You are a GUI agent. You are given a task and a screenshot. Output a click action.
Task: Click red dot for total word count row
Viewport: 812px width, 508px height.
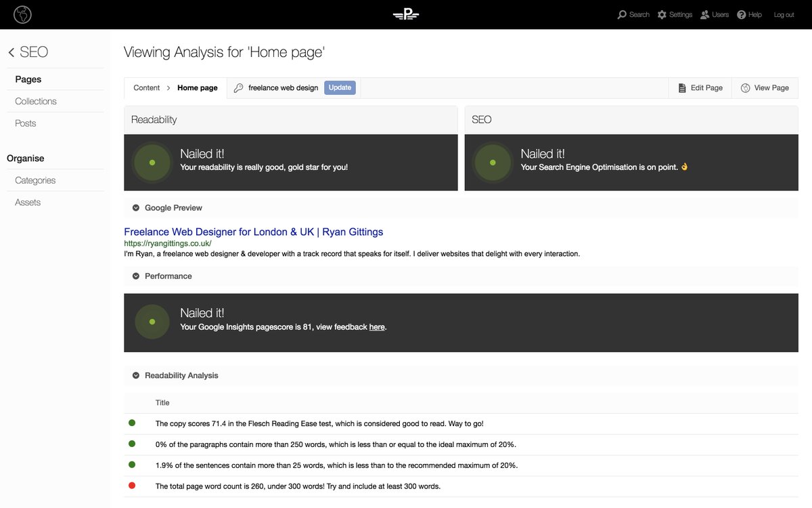pos(132,485)
